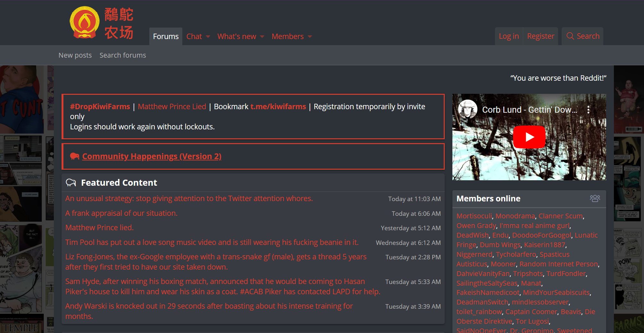This screenshot has width=644, height=333.
Task: Open the #DropKiwiFarms link
Action: 100,107
